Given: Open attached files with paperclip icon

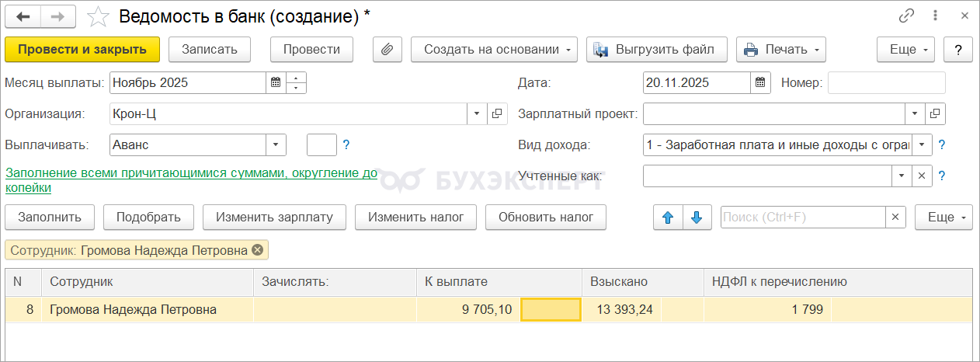Looking at the screenshot, I should (x=387, y=49).
